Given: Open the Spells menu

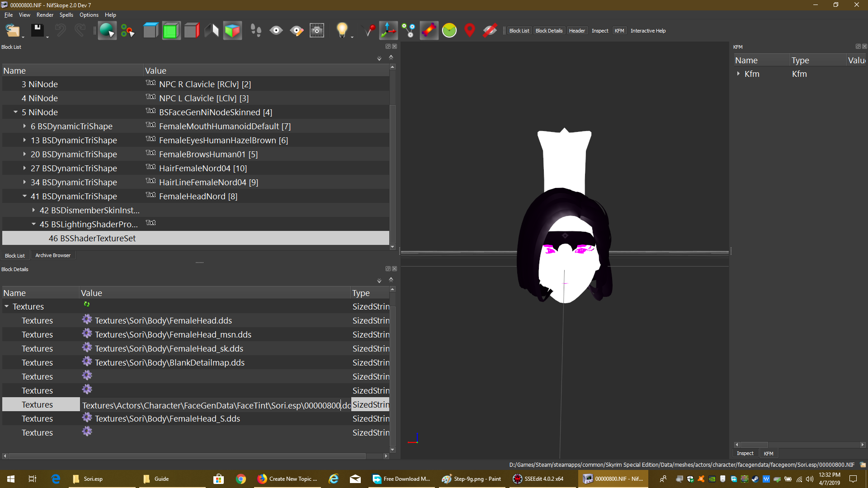Looking at the screenshot, I should pos(66,15).
